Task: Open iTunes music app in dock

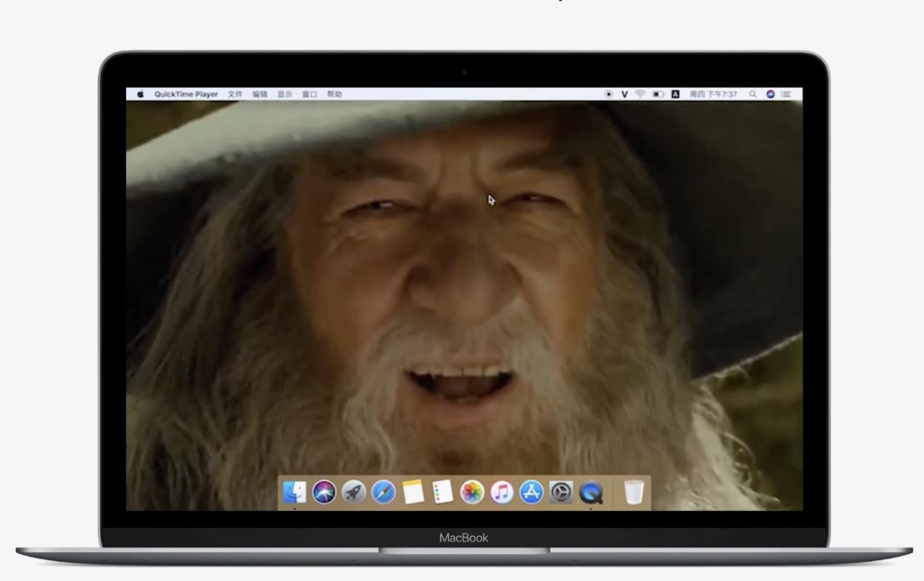Action: pos(502,493)
